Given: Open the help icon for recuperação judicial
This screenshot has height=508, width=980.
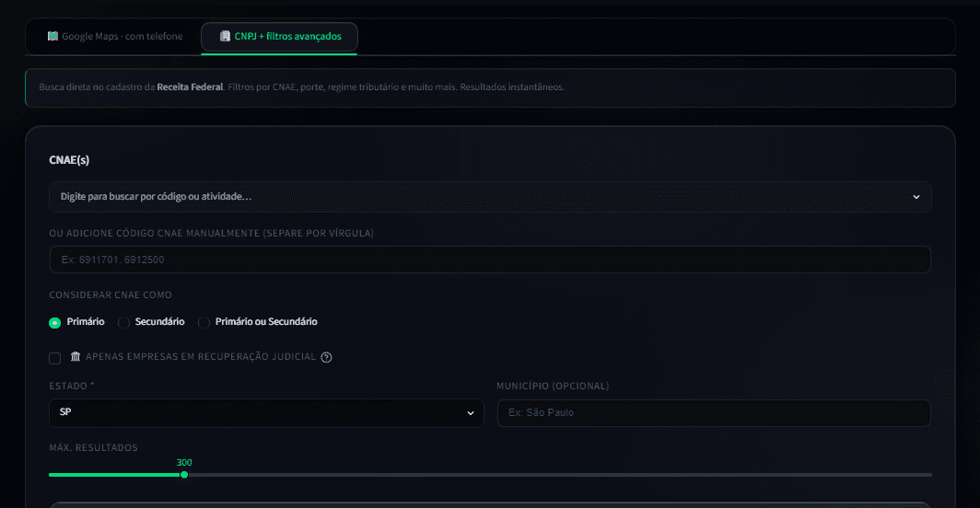Looking at the screenshot, I should coord(326,357).
